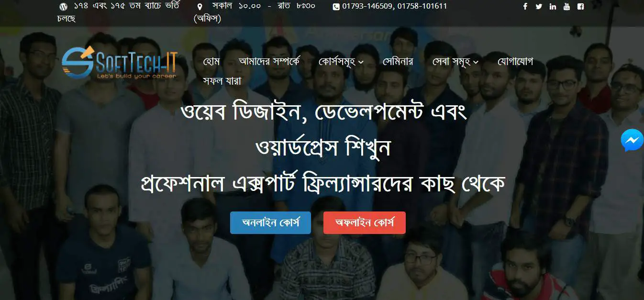Click the red অফলাইন কোর্স button
Screen dimensions: 644x300
click(365, 223)
